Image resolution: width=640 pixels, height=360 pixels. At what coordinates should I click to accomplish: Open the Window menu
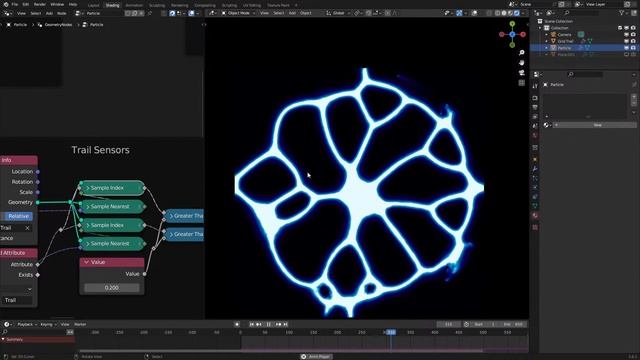57,4
